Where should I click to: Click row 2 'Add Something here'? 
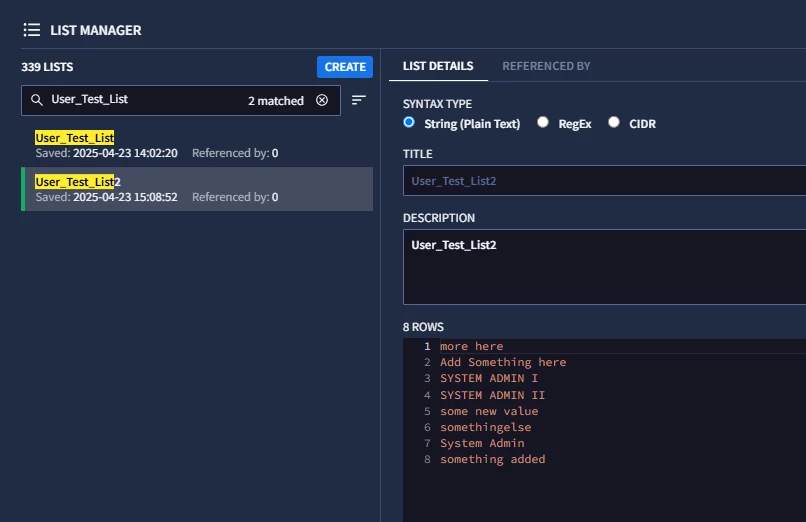[503, 362]
